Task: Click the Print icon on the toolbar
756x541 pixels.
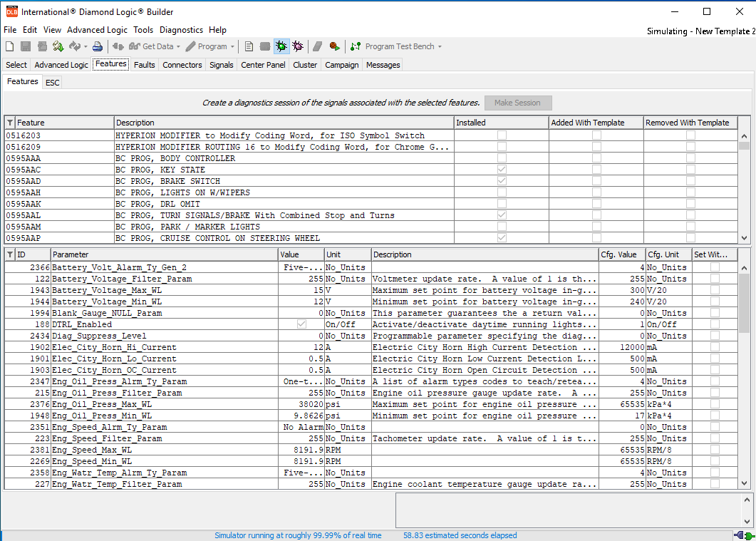Action: [97, 46]
